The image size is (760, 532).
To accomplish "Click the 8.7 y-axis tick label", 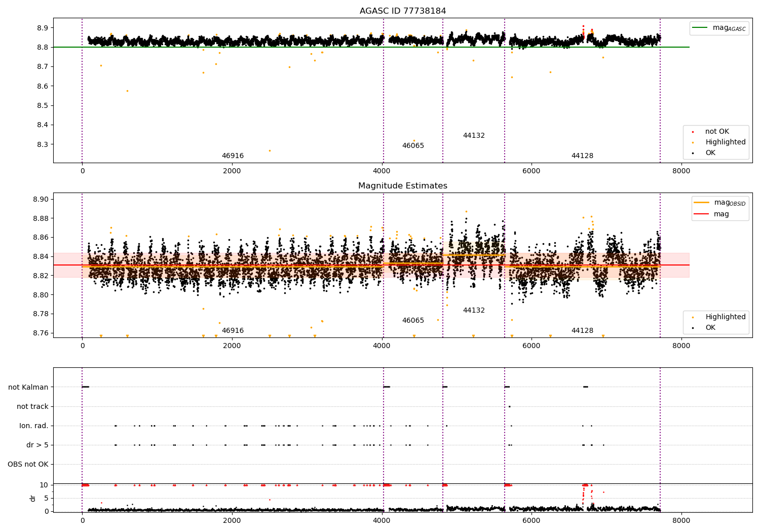I will [43, 67].
